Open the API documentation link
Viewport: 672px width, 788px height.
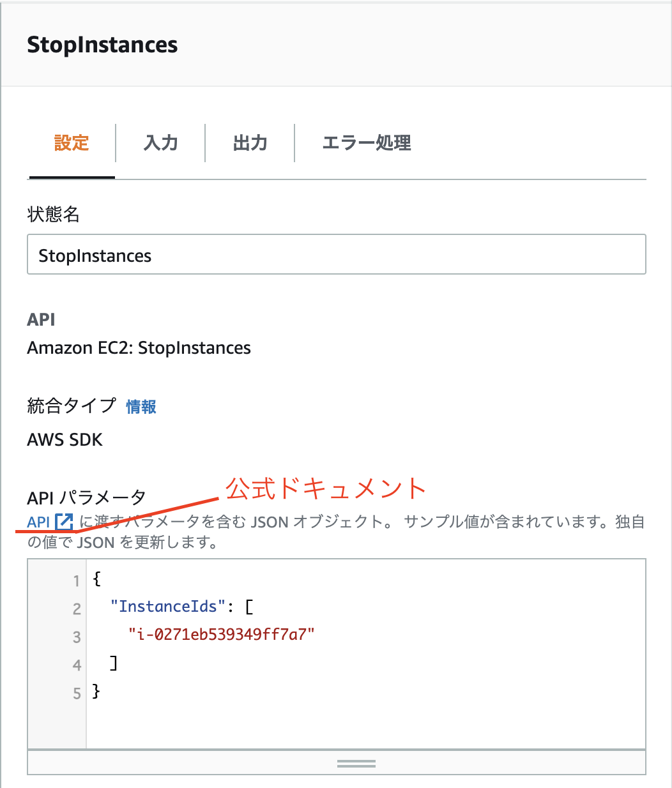click(38, 522)
